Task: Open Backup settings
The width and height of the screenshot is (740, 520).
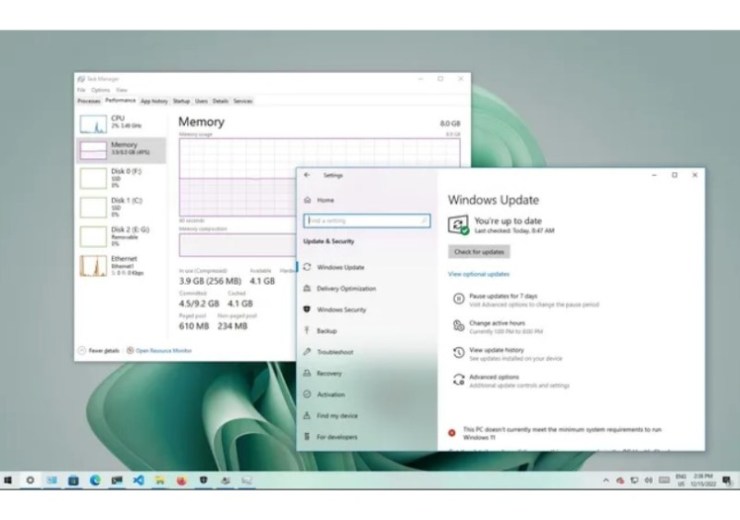Action: 367,331
